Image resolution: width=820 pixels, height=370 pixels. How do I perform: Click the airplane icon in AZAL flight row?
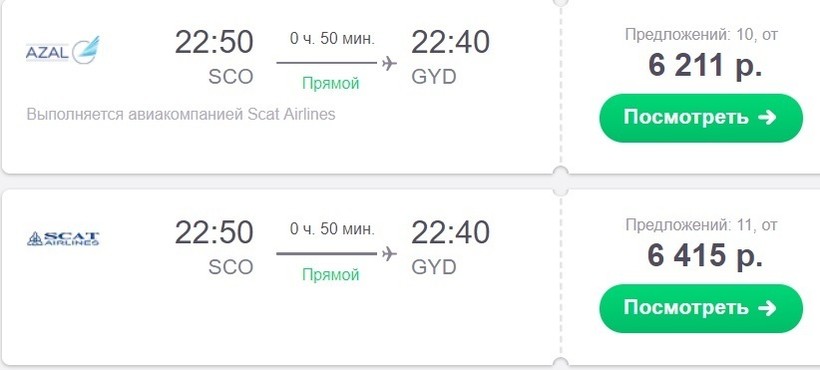pos(389,63)
